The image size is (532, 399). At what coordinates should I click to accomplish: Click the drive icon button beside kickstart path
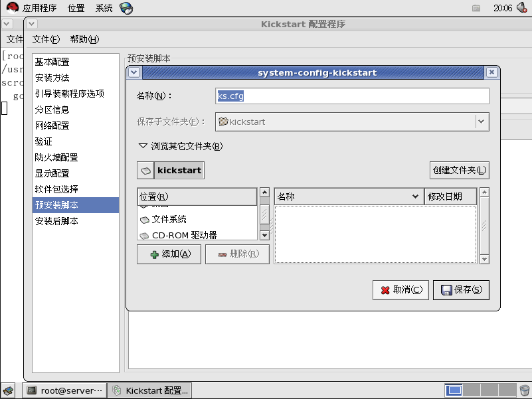click(x=145, y=171)
